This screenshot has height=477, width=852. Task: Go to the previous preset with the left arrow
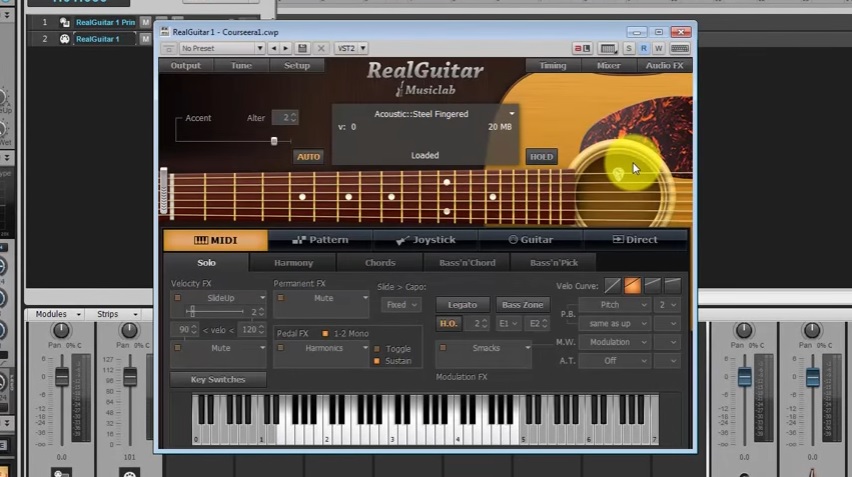pos(274,48)
